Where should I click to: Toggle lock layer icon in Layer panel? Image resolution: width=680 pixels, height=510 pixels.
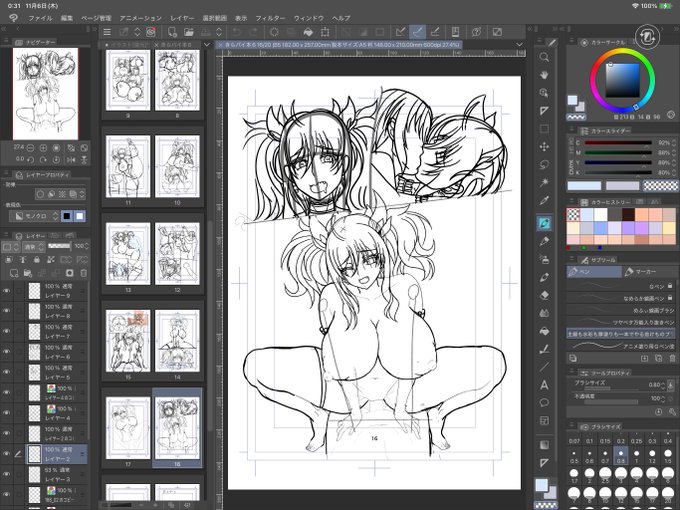pos(37,259)
